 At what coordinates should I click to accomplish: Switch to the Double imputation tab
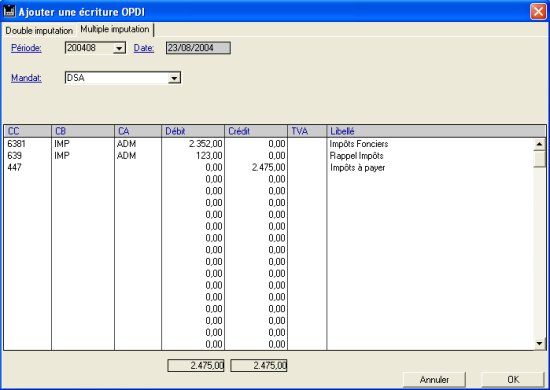click(39, 31)
